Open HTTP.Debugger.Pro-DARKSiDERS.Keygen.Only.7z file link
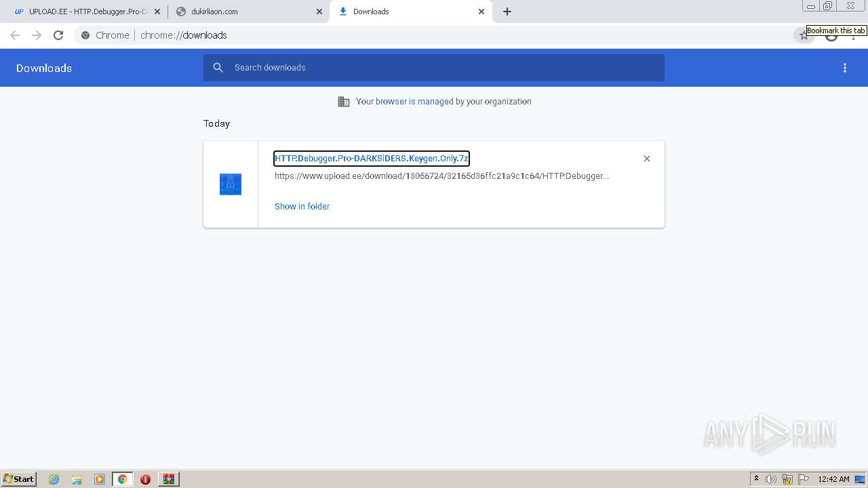The width and height of the screenshot is (868, 488). (x=372, y=159)
